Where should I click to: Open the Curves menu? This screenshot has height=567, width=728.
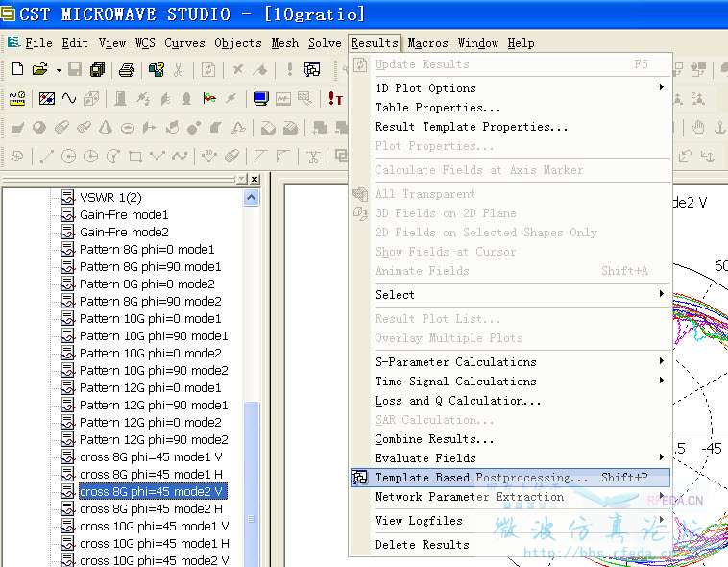(184, 43)
